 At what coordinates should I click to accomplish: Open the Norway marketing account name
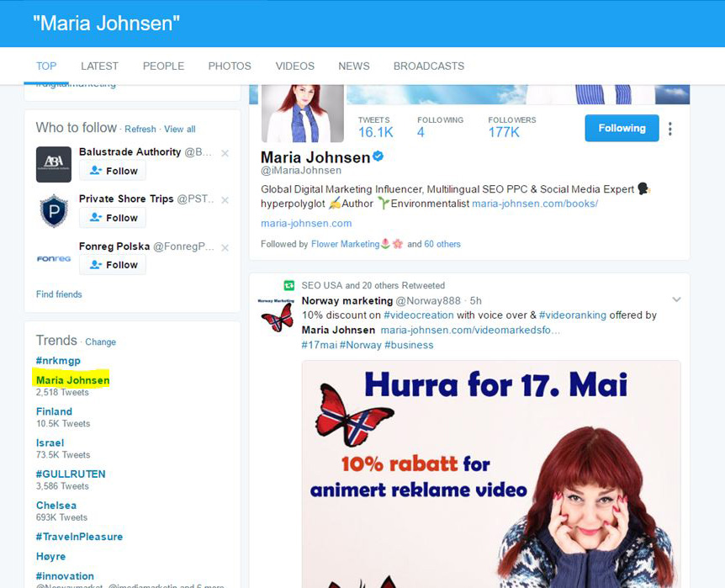[347, 300]
